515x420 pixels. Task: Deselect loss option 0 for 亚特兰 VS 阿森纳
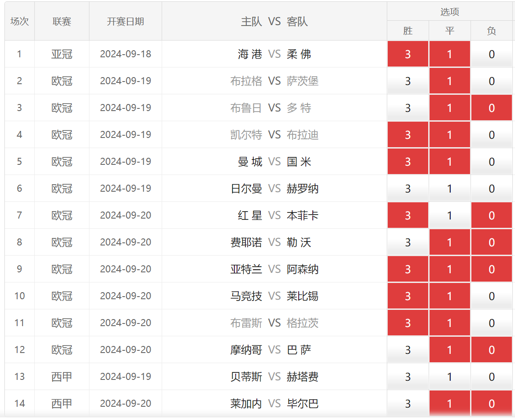pyautogui.click(x=491, y=269)
